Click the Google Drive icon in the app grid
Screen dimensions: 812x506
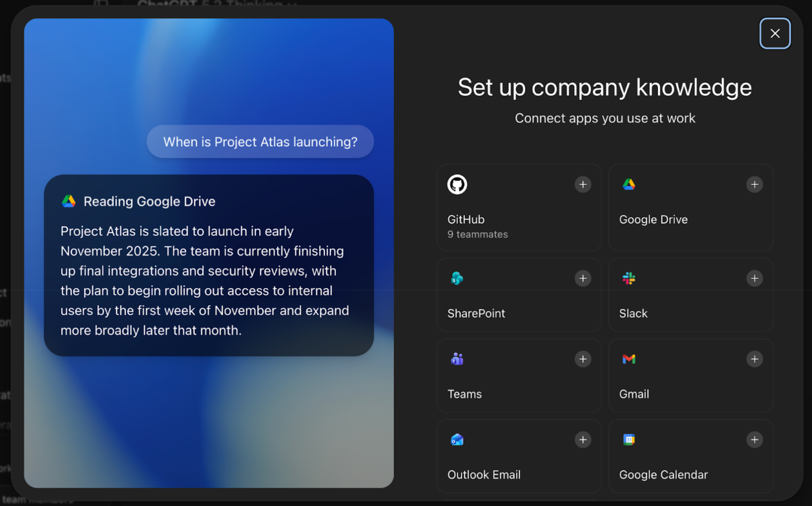pyautogui.click(x=629, y=184)
